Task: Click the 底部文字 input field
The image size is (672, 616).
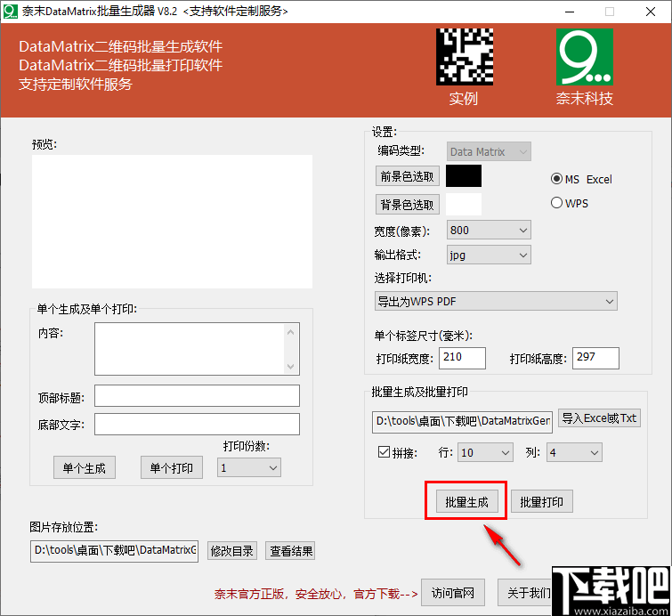Action: coord(197,424)
